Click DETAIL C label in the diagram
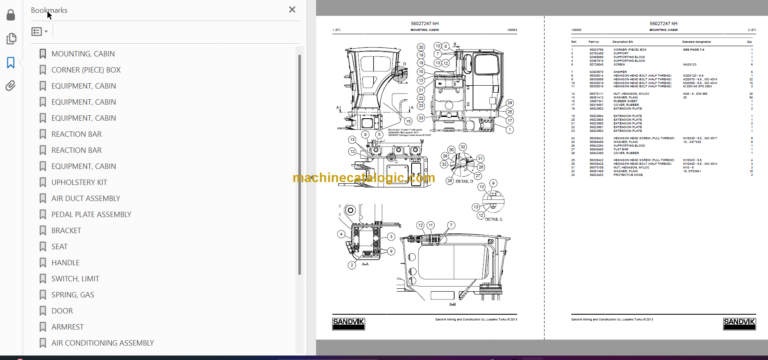Viewport: 768px width, 360px height. 494,219
